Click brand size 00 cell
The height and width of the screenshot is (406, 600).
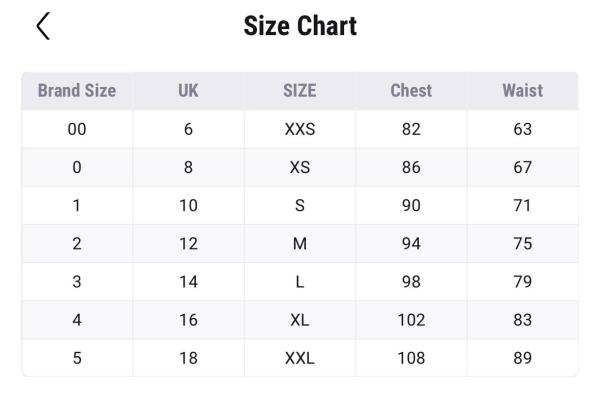click(77, 129)
